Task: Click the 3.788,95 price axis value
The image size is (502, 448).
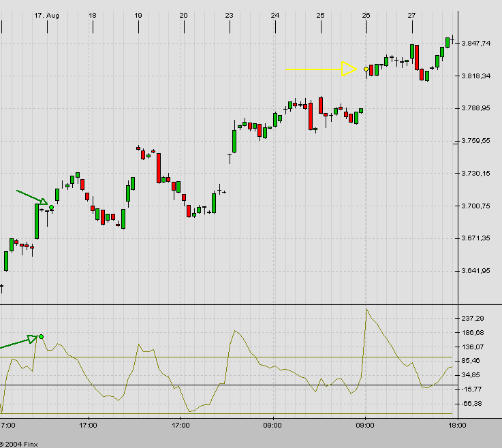Action: point(475,108)
